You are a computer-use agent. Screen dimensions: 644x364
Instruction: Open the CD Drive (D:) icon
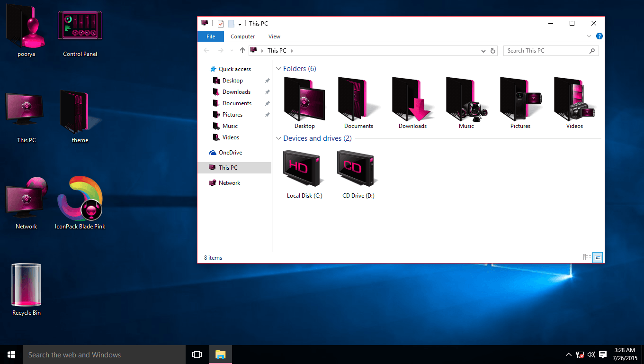click(357, 168)
